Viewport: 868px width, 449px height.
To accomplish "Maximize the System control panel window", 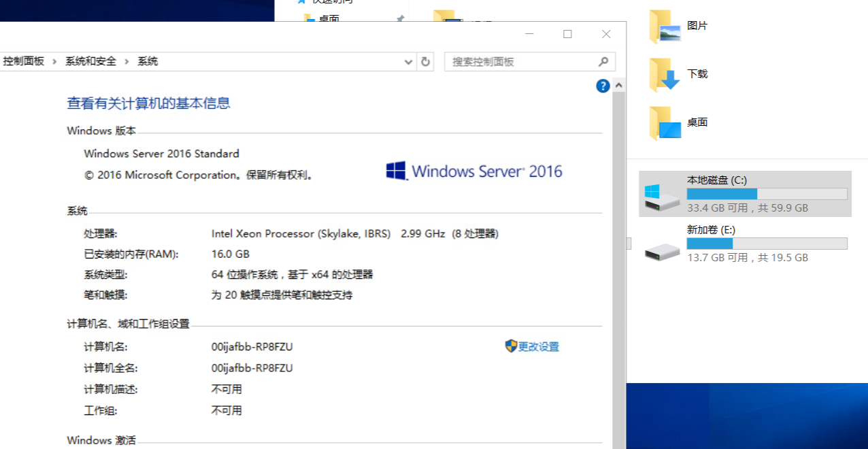I will coord(567,34).
